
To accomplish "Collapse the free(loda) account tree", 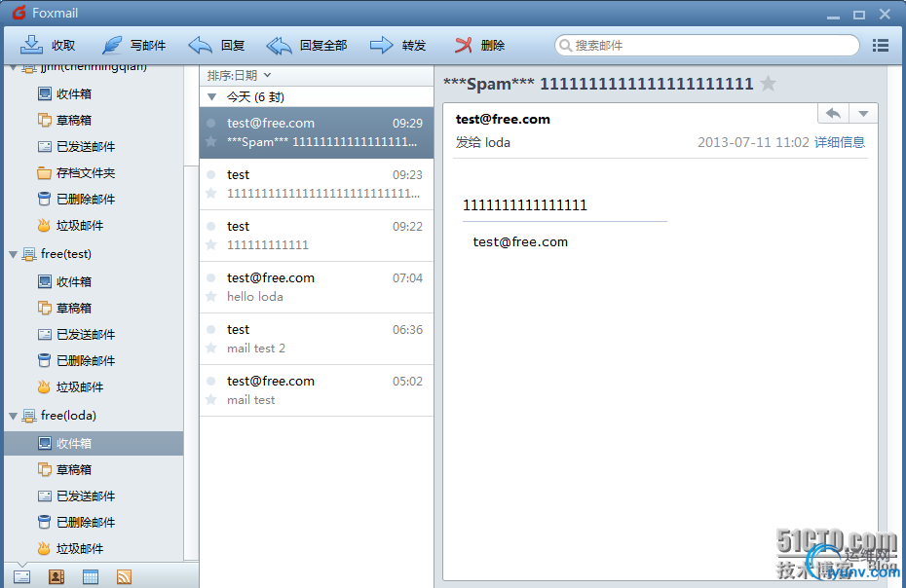I will point(13,416).
